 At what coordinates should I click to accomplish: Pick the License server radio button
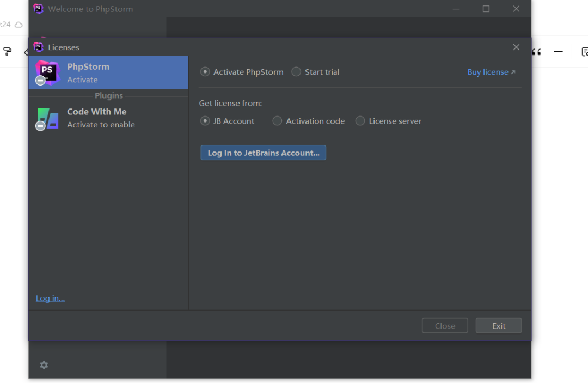pyautogui.click(x=360, y=121)
